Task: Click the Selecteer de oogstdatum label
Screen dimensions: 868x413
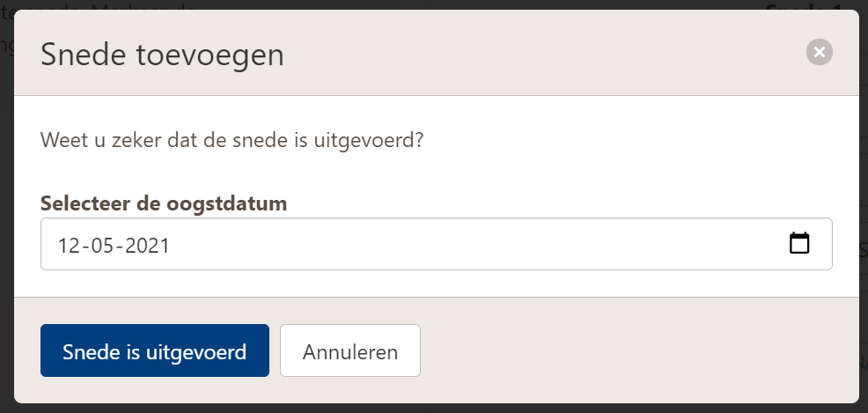Action: click(164, 203)
